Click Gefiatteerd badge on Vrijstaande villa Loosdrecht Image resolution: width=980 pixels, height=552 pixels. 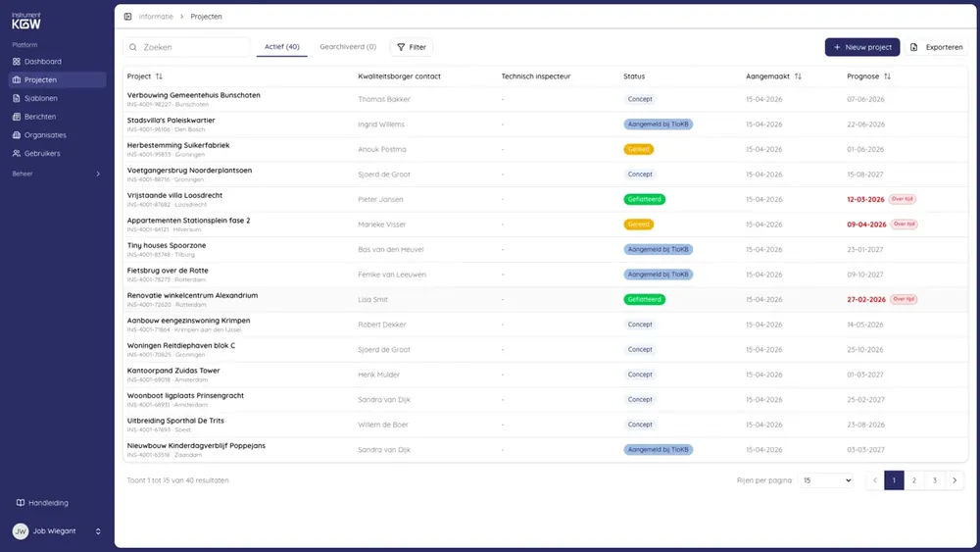coord(644,199)
